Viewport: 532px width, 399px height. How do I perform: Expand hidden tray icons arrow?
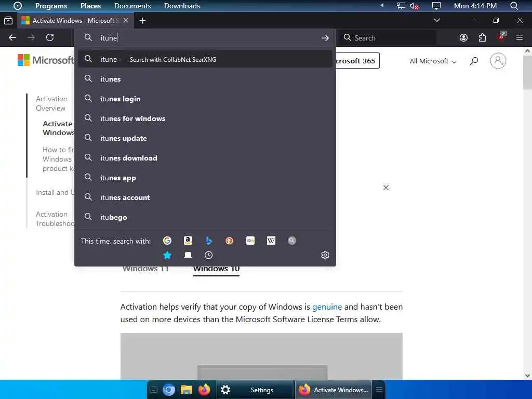pos(382,6)
